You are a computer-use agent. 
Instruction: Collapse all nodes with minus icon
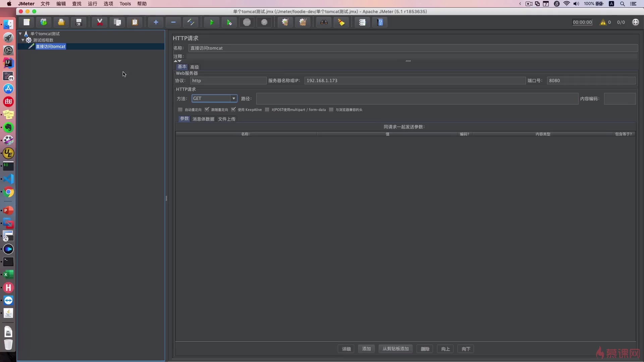173,22
